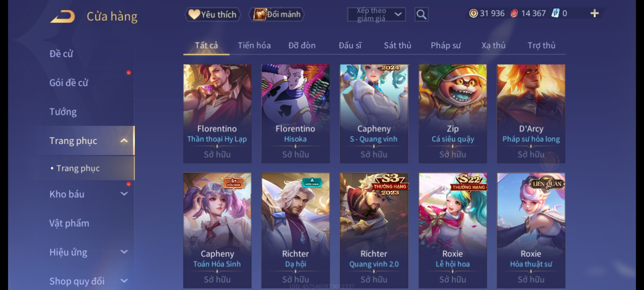This screenshot has width=644, height=290.
Task: Open the Roxie Lễ hội hoa skin card
Action: (453, 231)
